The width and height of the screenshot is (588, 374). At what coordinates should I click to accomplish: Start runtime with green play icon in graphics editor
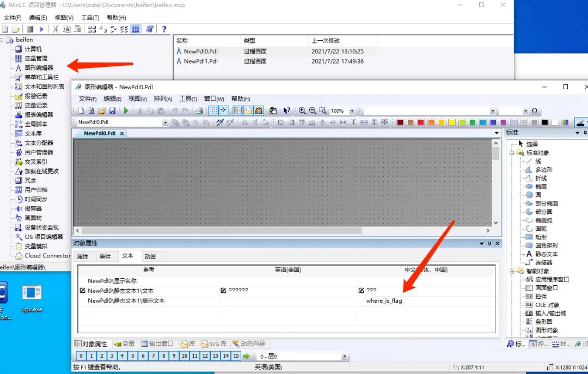[x=126, y=111]
